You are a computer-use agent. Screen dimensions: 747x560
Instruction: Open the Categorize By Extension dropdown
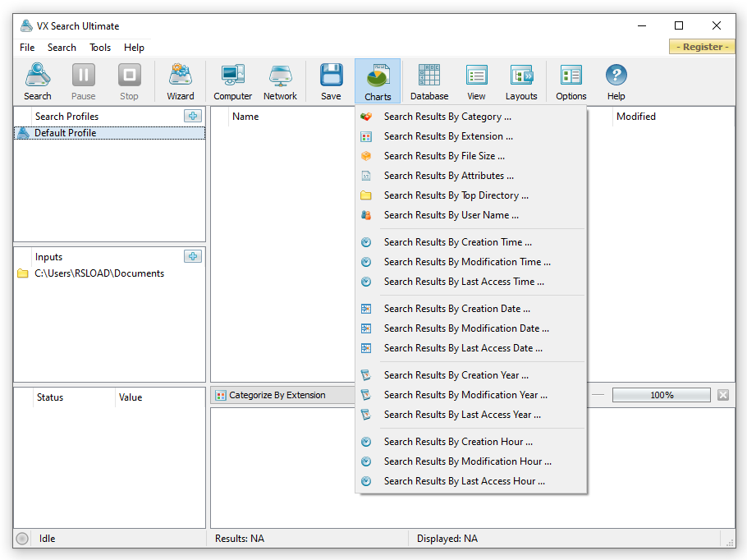click(283, 395)
